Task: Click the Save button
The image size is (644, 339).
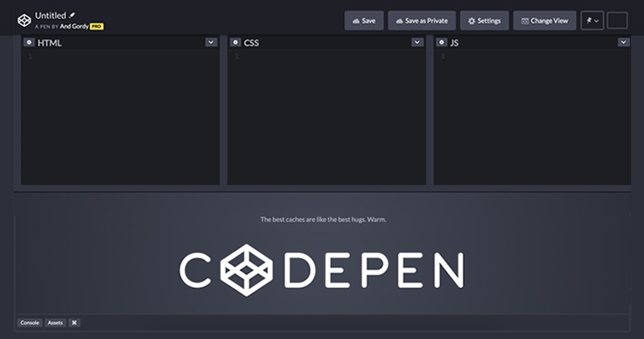Action: pos(364,20)
